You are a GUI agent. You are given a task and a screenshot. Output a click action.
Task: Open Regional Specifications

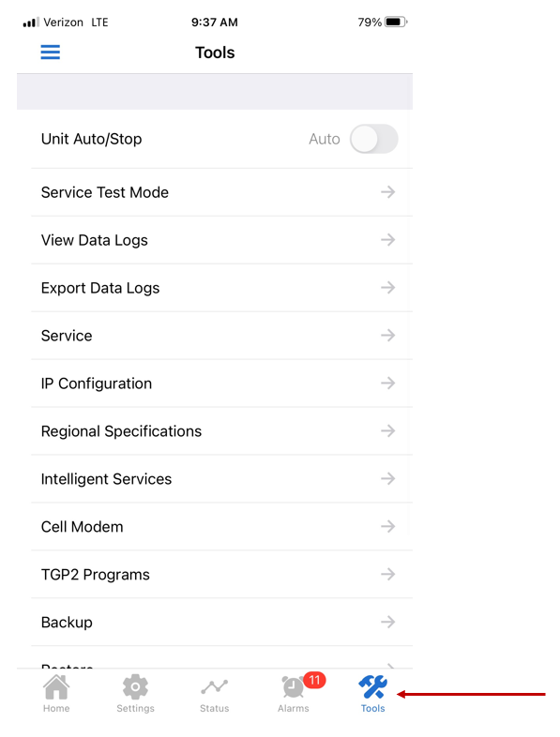(x=221, y=431)
